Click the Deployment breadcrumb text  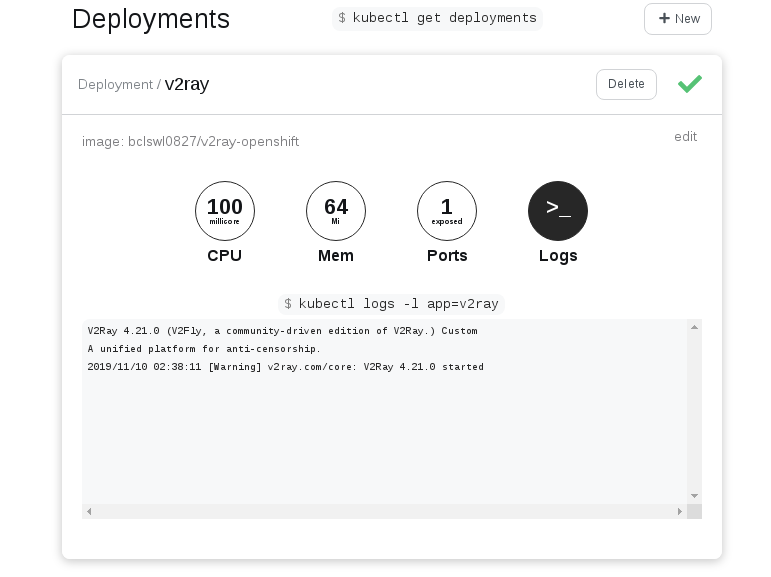[115, 84]
